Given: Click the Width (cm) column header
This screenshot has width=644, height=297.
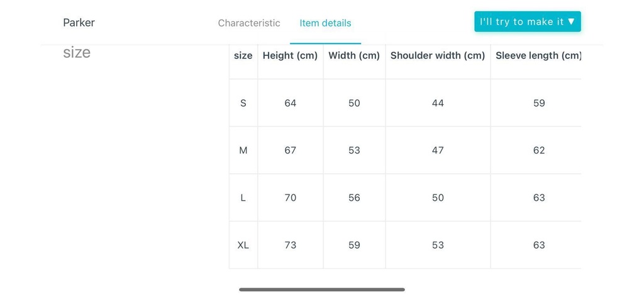Looking at the screenshot, I should pos(354,55).
